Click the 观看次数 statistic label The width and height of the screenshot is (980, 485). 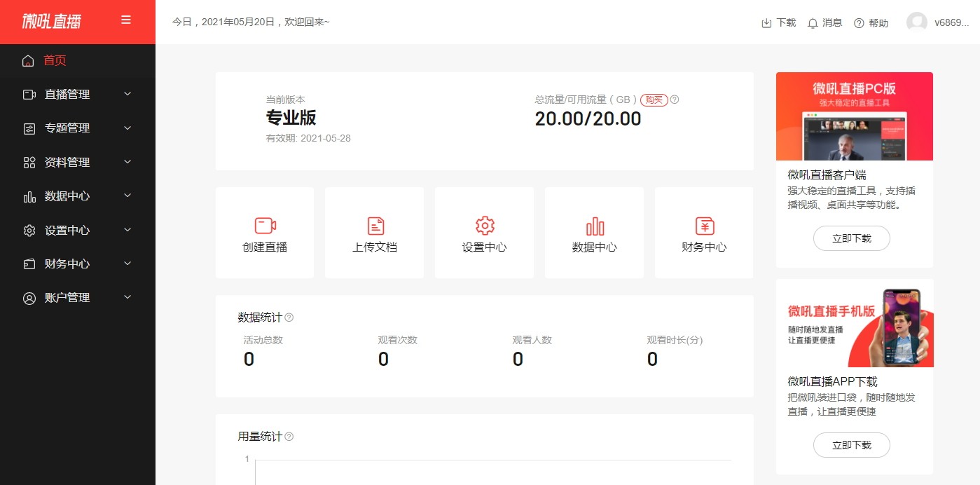coord(397,340)
